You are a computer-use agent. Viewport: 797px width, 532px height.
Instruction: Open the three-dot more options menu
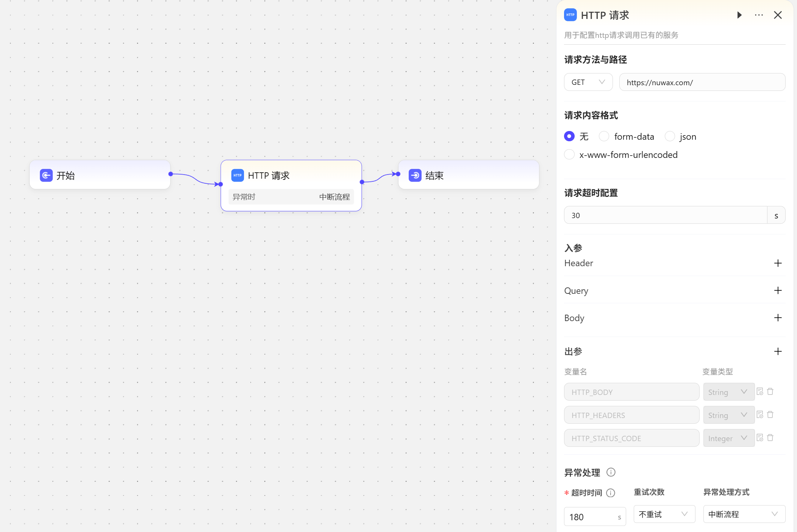tap(759, 15)
